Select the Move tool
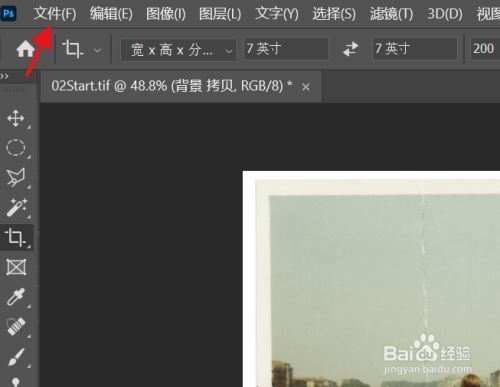Viewport: 500px width, 387px height. click(16, 118)
